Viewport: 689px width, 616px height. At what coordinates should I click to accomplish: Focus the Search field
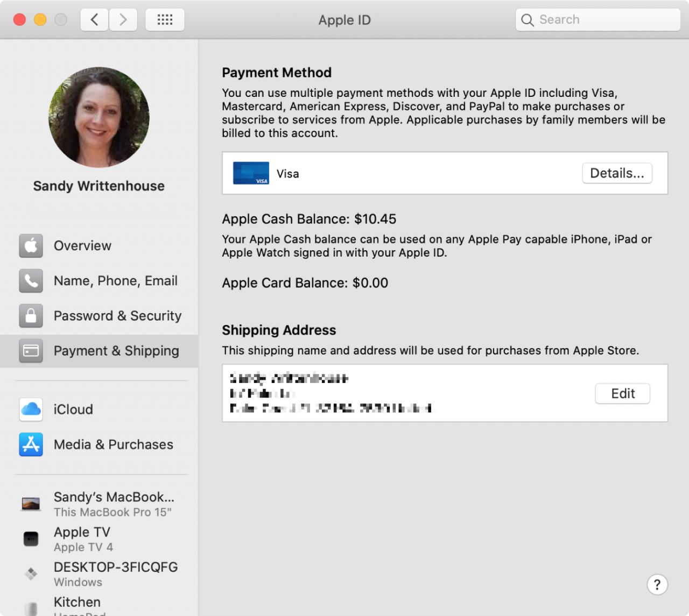click(x=598, y=20)
